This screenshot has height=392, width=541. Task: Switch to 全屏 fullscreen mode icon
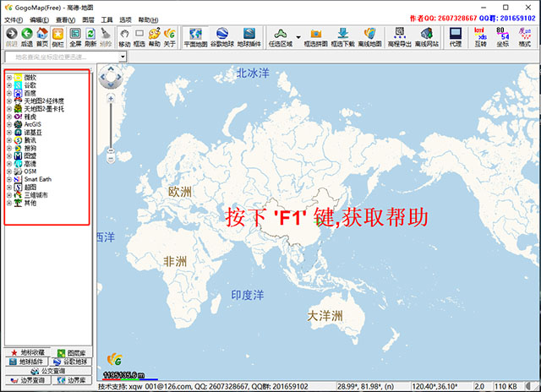coord(75,34)
